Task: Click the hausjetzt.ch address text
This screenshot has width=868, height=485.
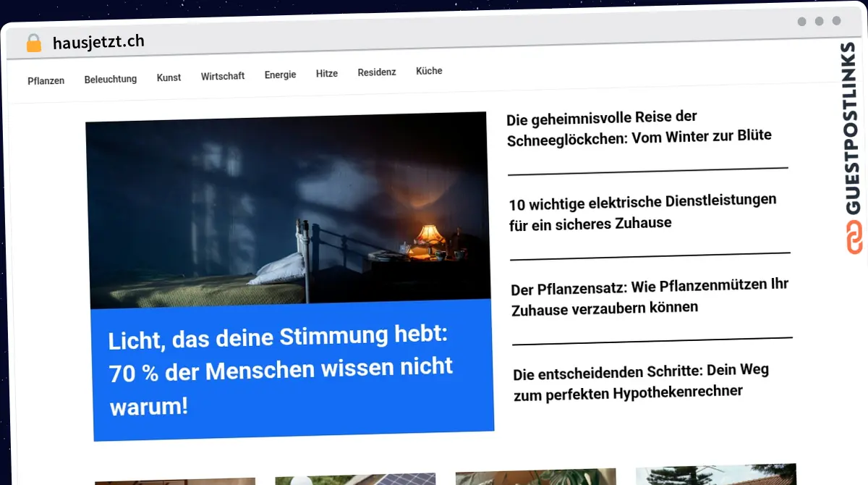Action: coord(98,42)
